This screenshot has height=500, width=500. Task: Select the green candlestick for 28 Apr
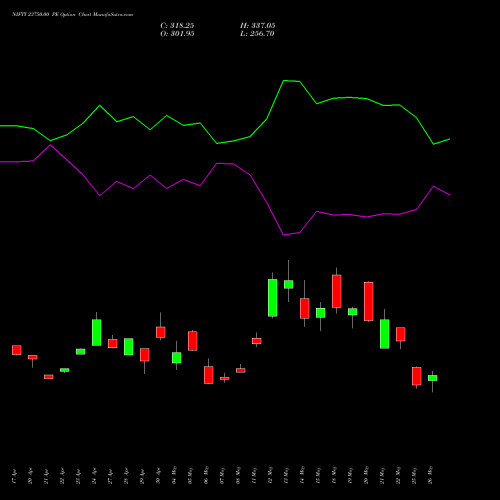pos(129,347)
